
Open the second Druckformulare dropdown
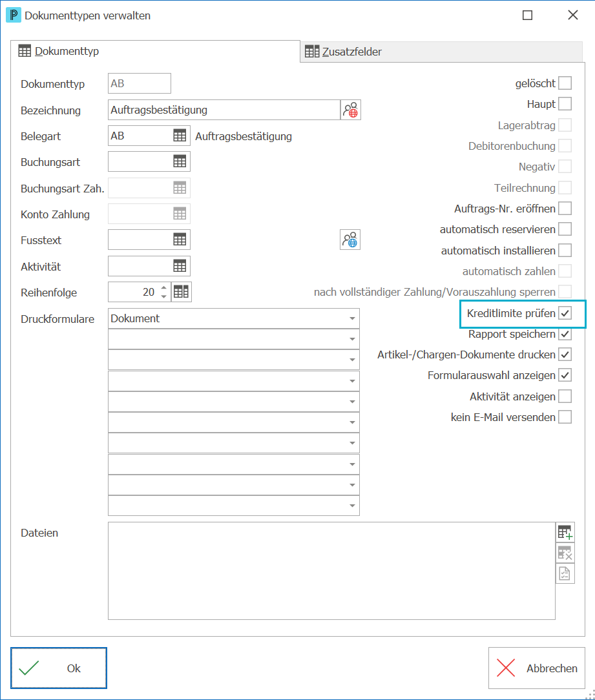tap(234, 339)
